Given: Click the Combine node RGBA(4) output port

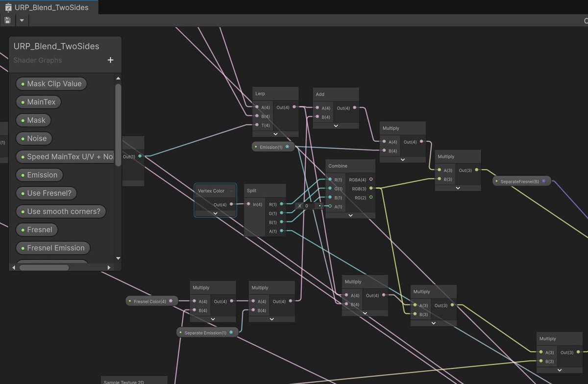Looking at the screenshot, I should coord(371,179).
